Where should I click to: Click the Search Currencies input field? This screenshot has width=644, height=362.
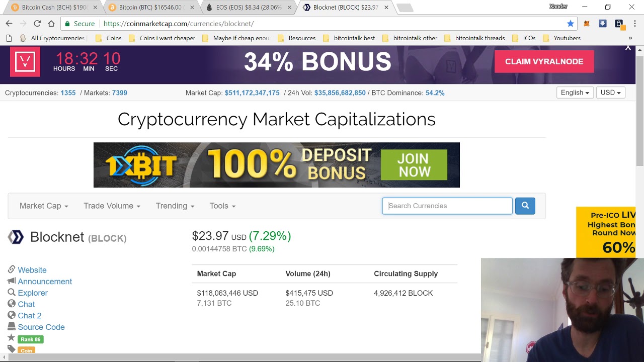click(447, 206)
